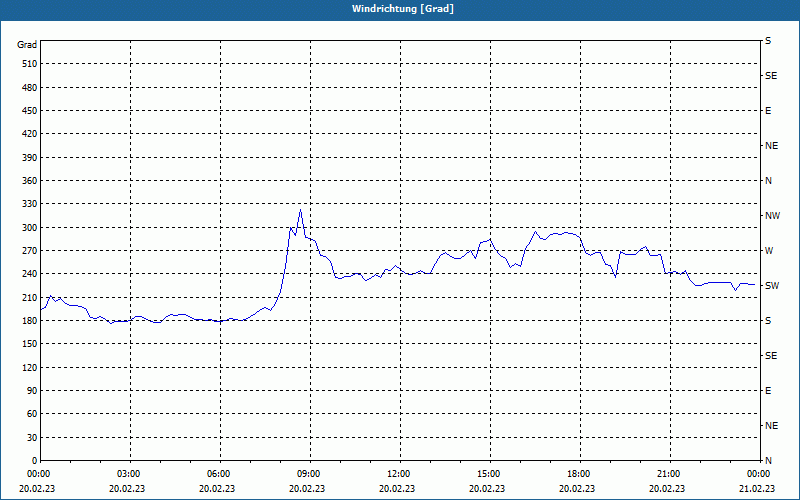The height and width of the screenshot is (500, 800).
Task: Click the 240 value on the left axis
Action: (29, 274)
